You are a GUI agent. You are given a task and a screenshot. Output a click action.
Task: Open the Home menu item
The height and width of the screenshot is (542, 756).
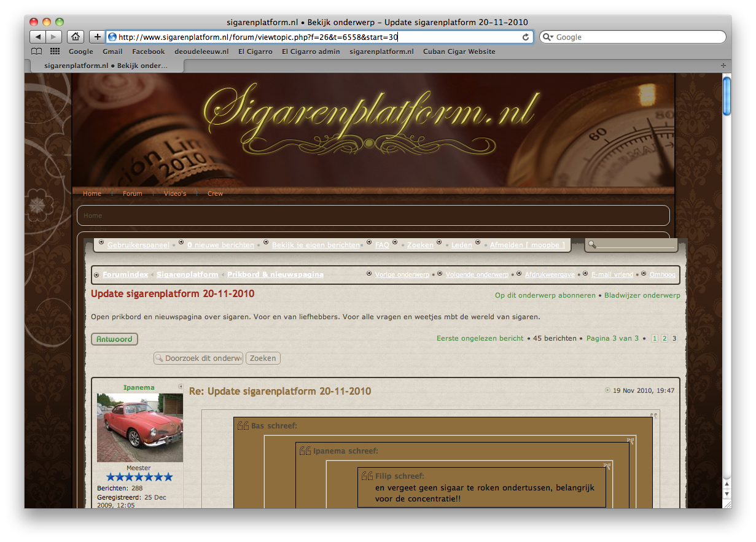click(x=92, y=193)
